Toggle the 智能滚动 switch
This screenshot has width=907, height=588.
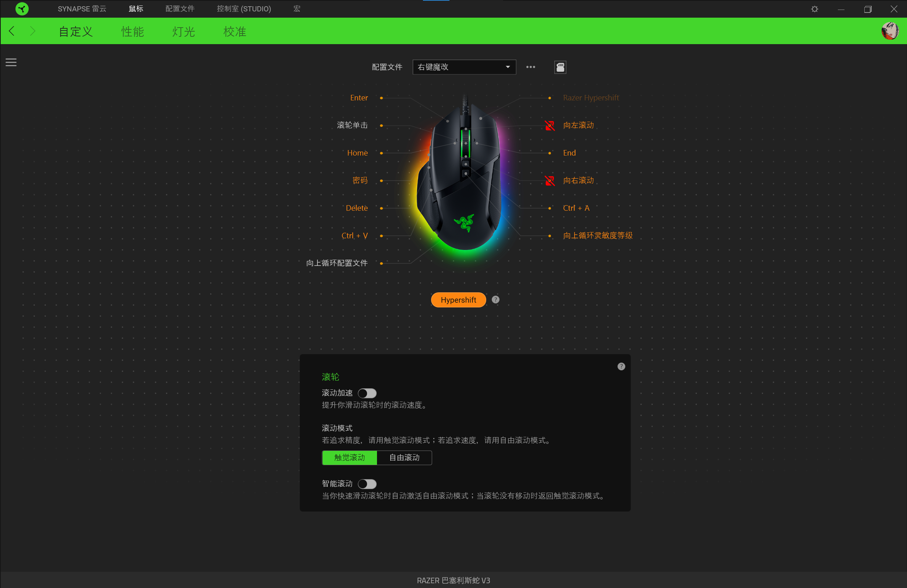point(367,484)
